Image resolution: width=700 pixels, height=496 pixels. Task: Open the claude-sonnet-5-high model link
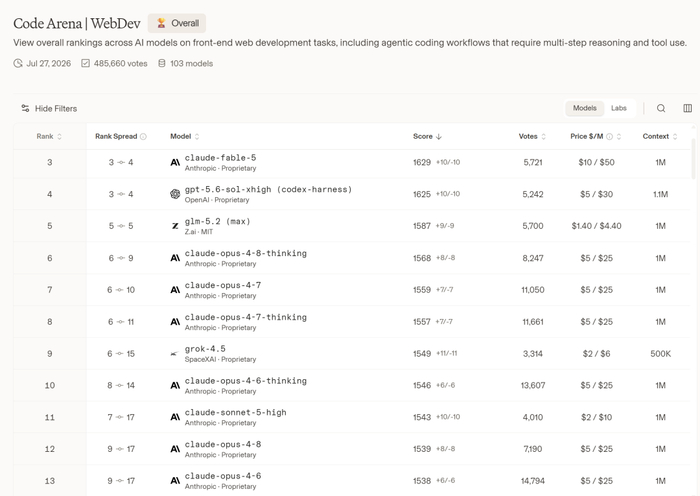point(236,413)
